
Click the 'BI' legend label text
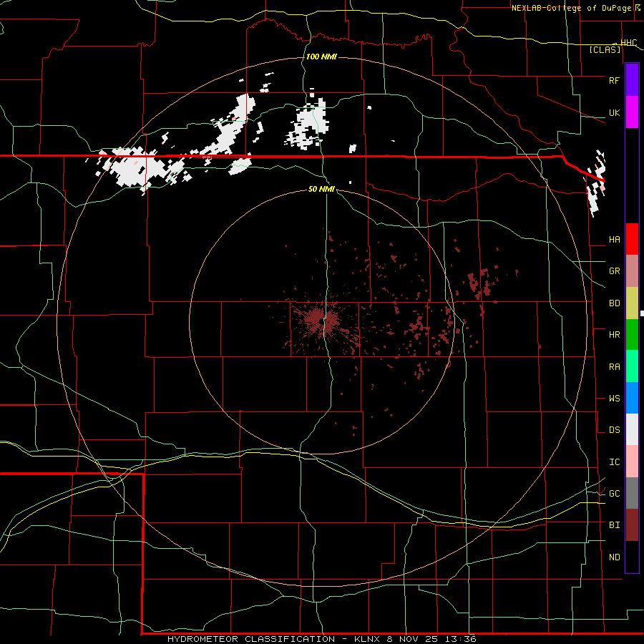614,525
